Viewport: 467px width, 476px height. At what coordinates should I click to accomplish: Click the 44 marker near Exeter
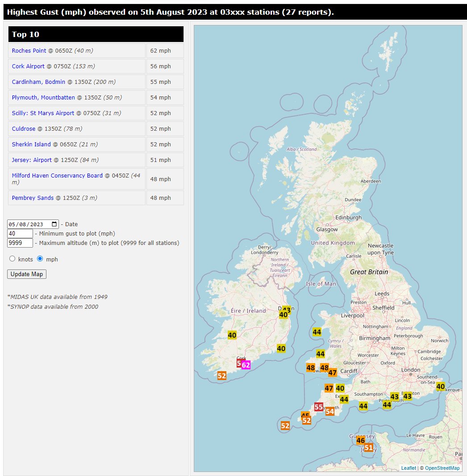point(344,399)
